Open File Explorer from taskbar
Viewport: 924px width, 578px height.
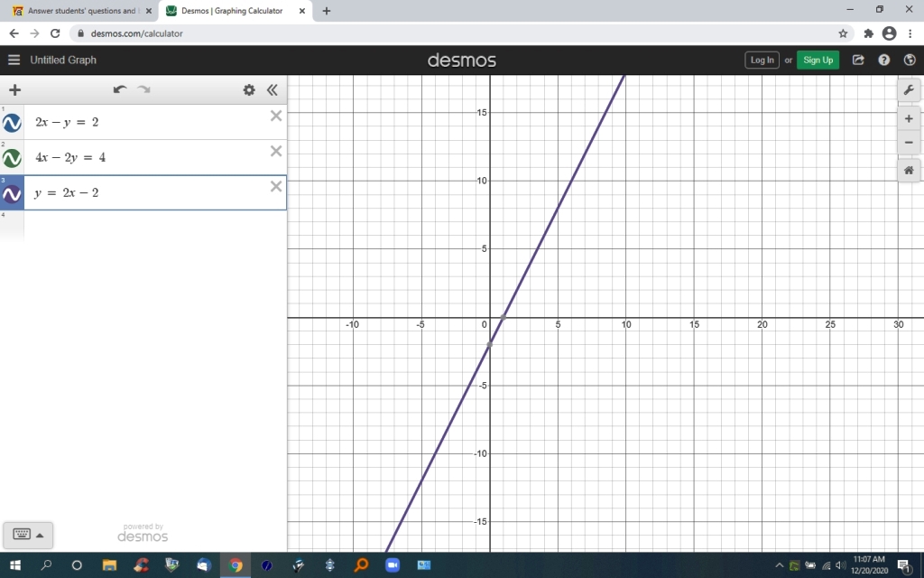tap(109, 565)
